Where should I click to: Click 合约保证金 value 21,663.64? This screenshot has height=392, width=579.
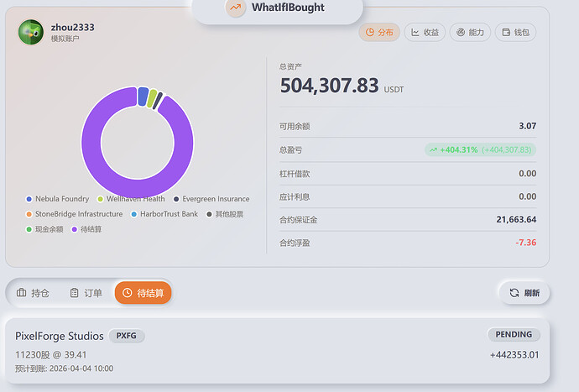pyautogui.click(x=516, y=219)
